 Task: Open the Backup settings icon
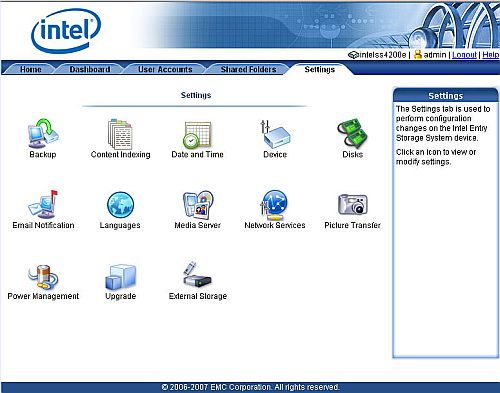click(x=43, y=133)
